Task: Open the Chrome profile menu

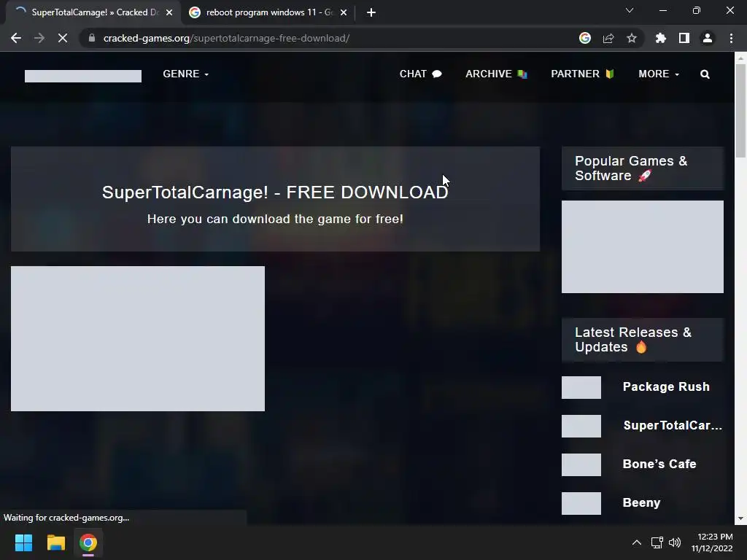Action: tap(708, 38)
